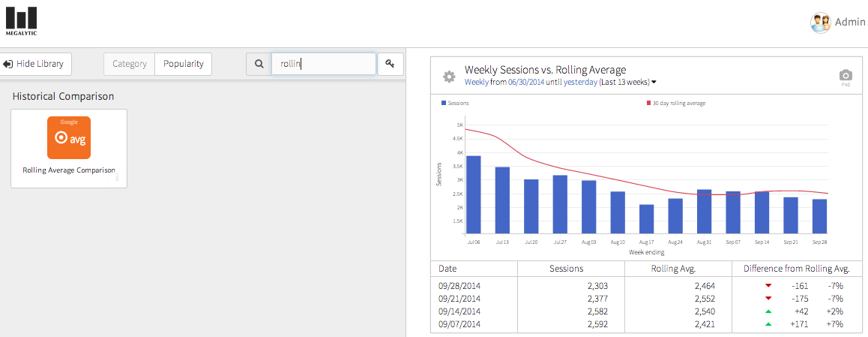
Task: Click the key icon button beside search
Action: [x=390, y=64]
